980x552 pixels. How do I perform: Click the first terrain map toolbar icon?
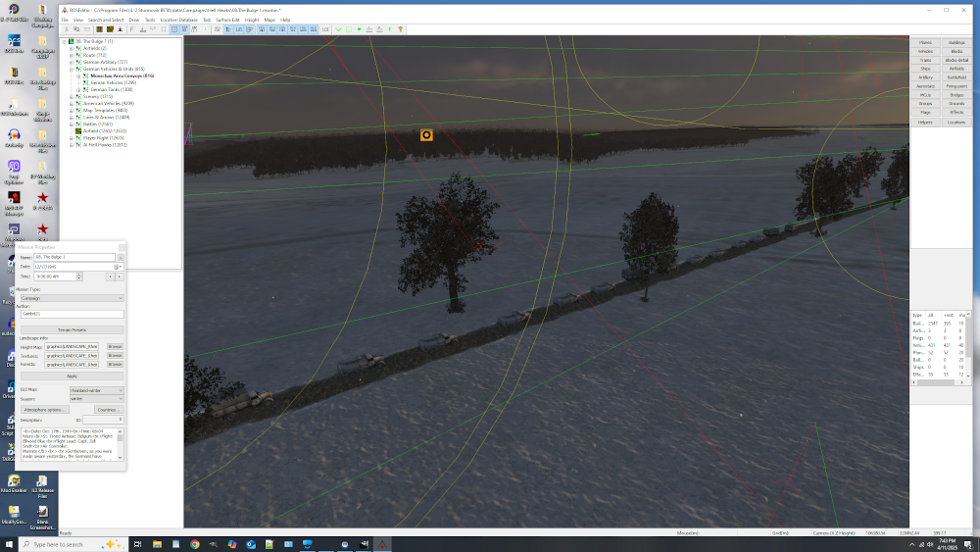[x=99, y=29]
